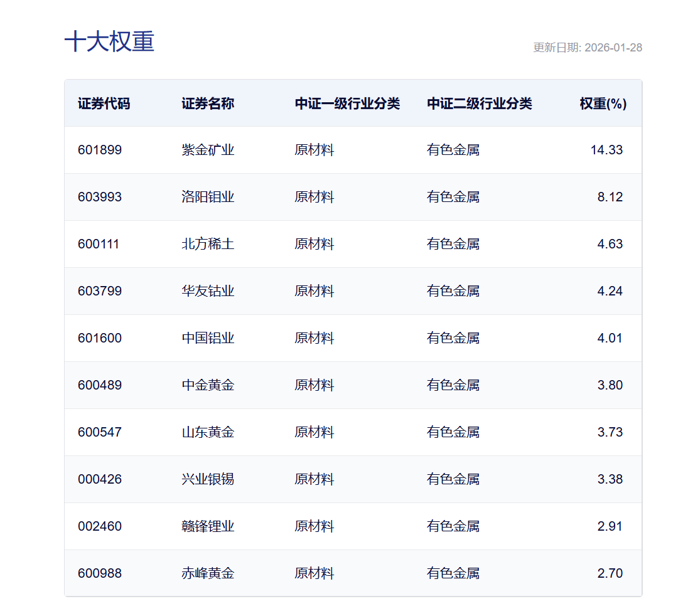Click weight value 2.91

click(610, 526)
